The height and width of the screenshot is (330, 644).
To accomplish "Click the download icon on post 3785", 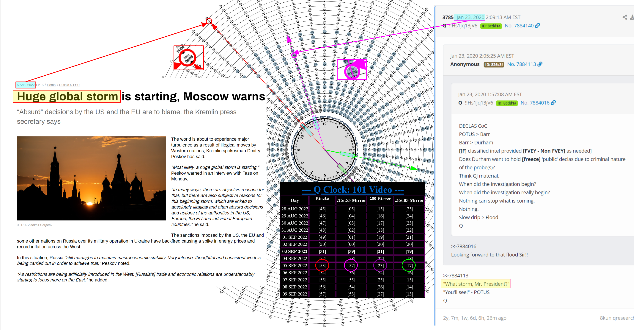I will click(632, 17).
